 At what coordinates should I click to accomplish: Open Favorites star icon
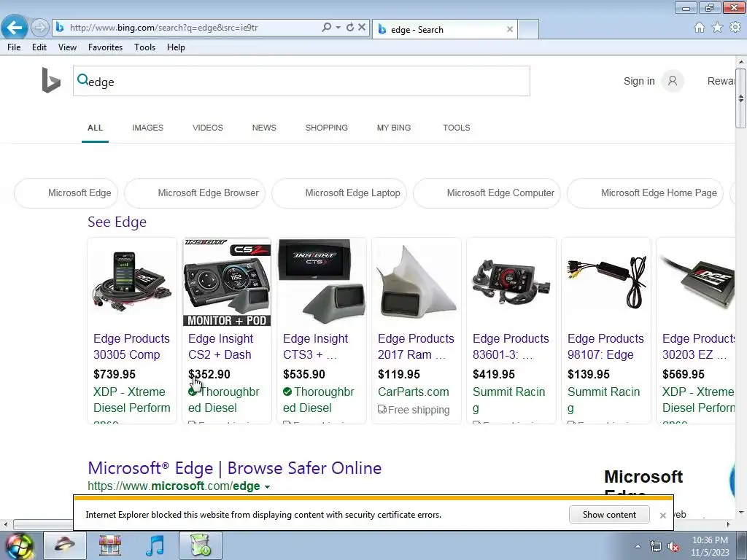coord(717,28)
